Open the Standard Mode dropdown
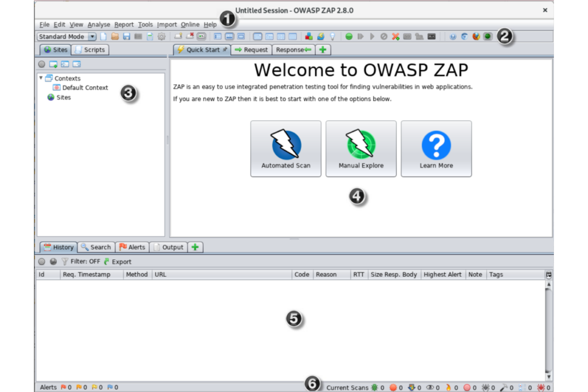Screen dimensions: 588x392 tap(67, 37)
